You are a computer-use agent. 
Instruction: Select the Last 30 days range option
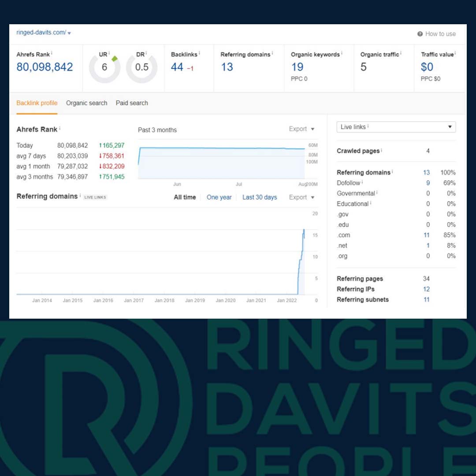point(260,197)
